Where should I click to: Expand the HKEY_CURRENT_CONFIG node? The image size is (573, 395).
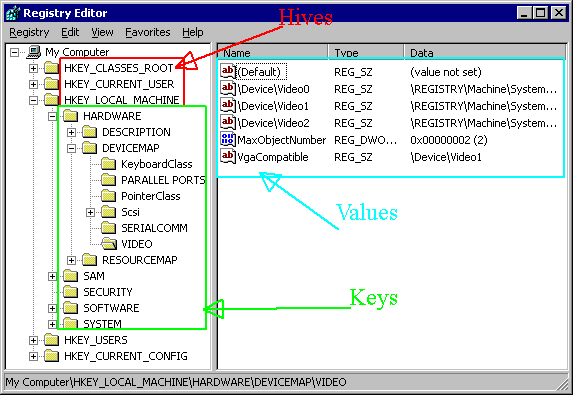coord(33,356)
